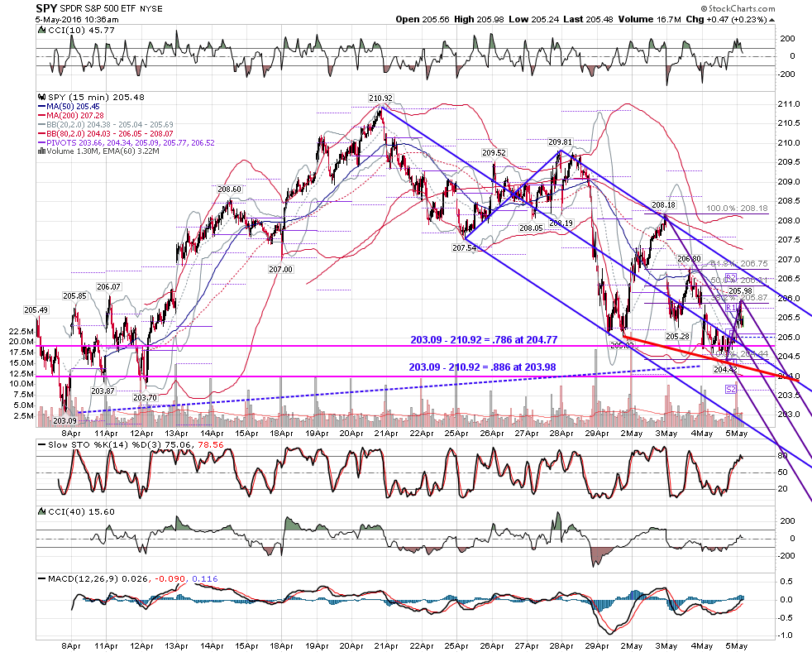Select the 100.0%: 208.18 Fibonacci label

737,209
